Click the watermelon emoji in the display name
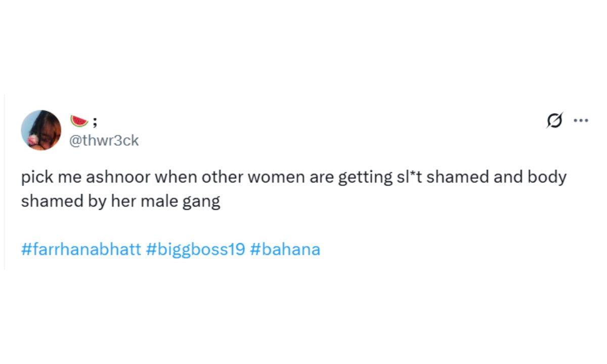The height and width of the screenshot is (364, 607). [79, 121]
